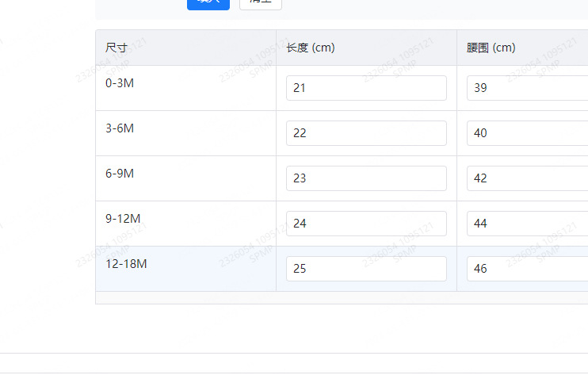Screen dimensions: 588x375
Task: Click the 尺寸 column header
Action: [117, 48]
